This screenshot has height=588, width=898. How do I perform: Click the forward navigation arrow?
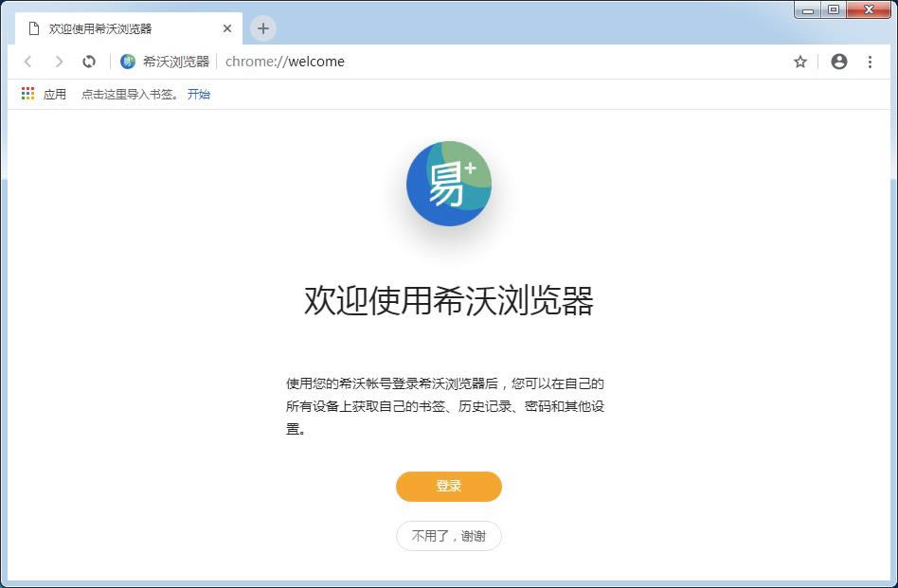coord(59,62)
